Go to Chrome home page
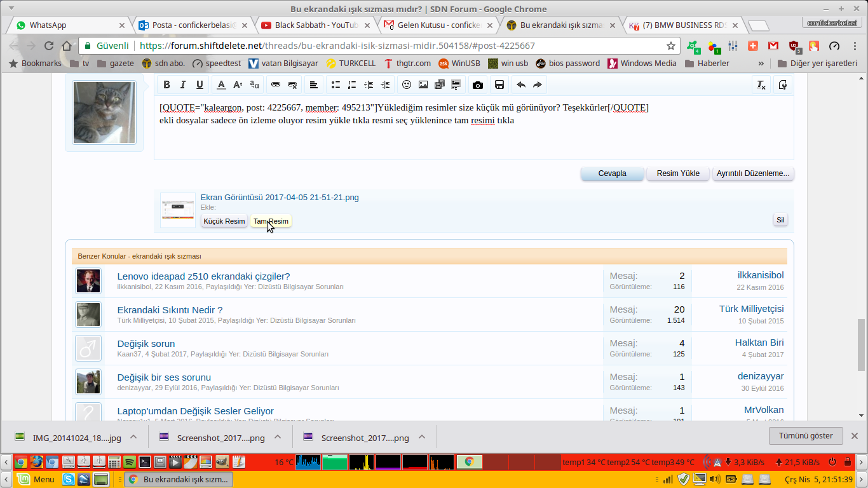This screenshot has height=488, width=868. tap(67, 46)
